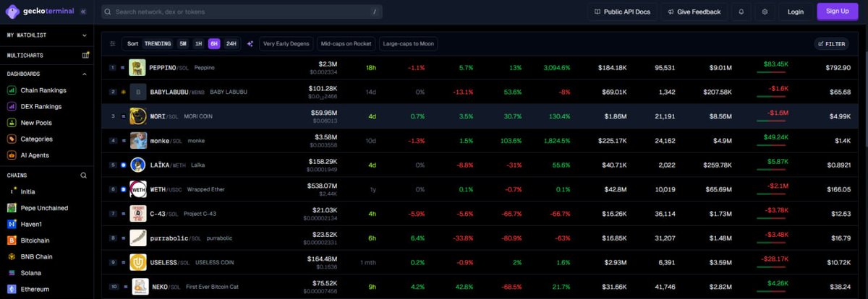Screen dimensions: 868x299
Task: Open the GeckoTerminal logo home link
Action: click(x=41, y=11)
